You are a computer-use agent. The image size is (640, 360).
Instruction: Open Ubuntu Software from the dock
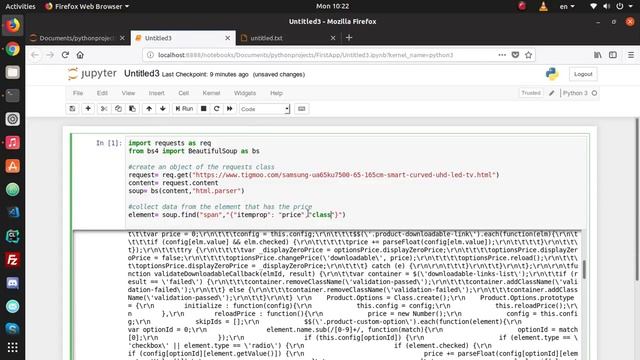13,166
